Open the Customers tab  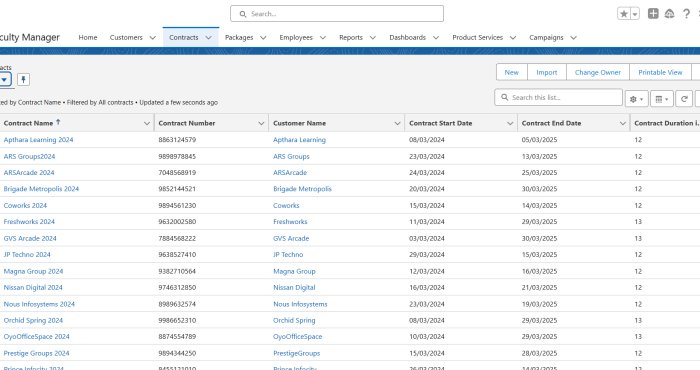(126, 37)
